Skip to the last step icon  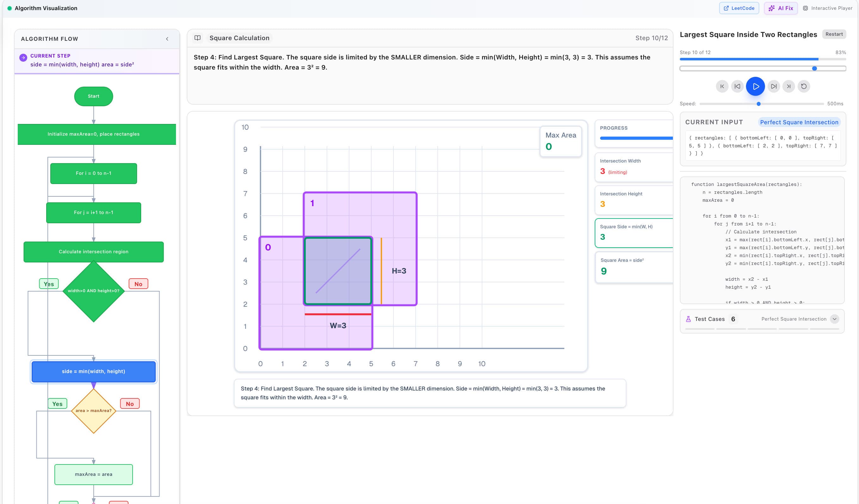pyautogui.click(x=788, y=86)
